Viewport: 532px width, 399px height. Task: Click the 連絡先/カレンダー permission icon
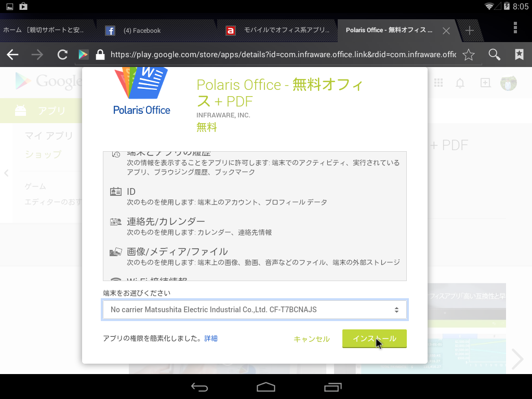pos(116,222)
